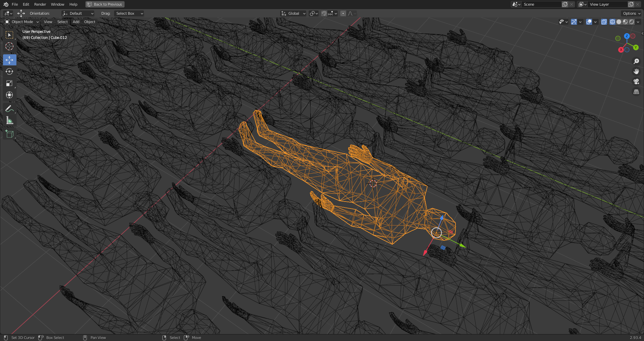
Task: Open the Object Mode dropdown
Action: 22,22
